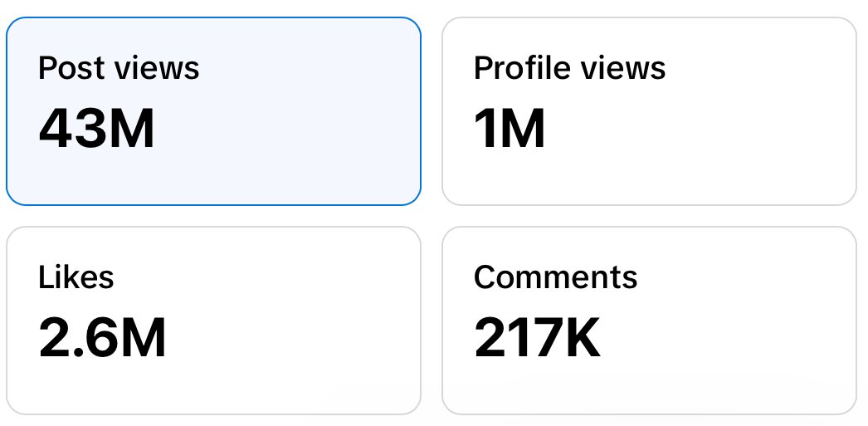
Task: View the Profile views analytics breakdown
Action: 649,111
